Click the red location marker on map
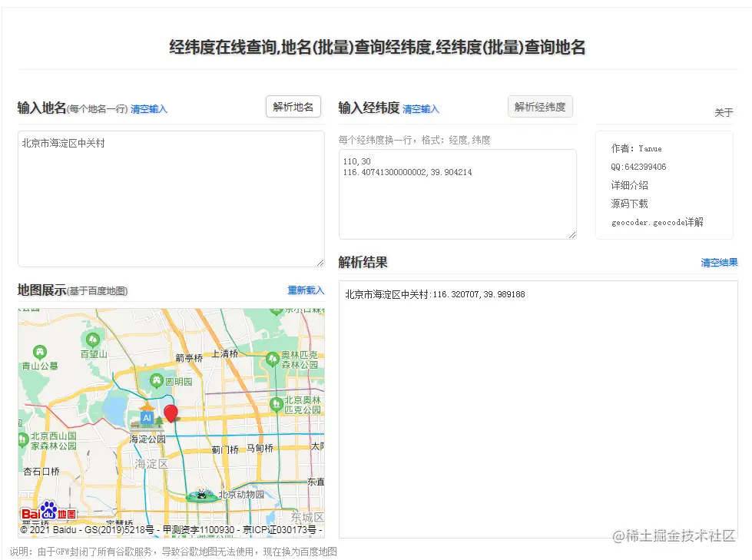This screenshot has height=560, width=752. click(171, 413)
